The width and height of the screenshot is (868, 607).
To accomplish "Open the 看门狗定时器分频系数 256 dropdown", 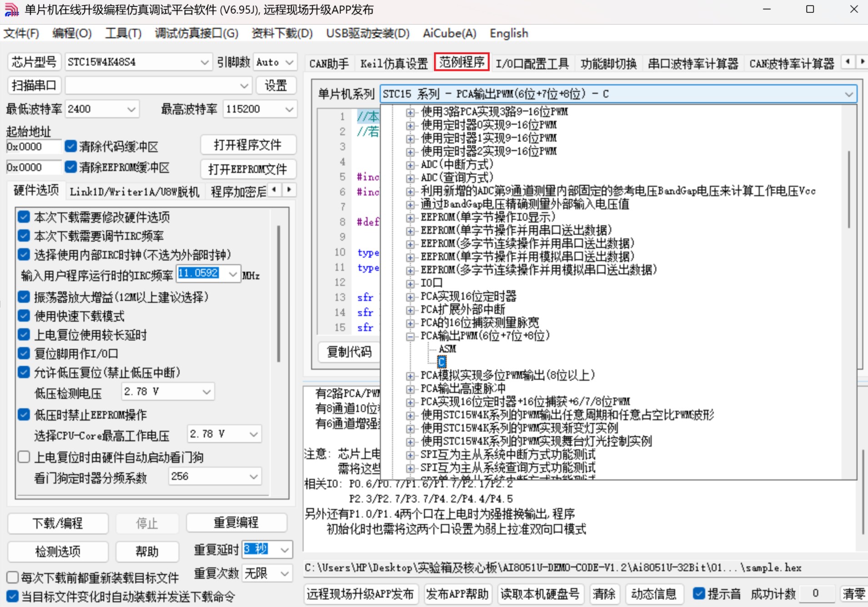I will (215, 476).
